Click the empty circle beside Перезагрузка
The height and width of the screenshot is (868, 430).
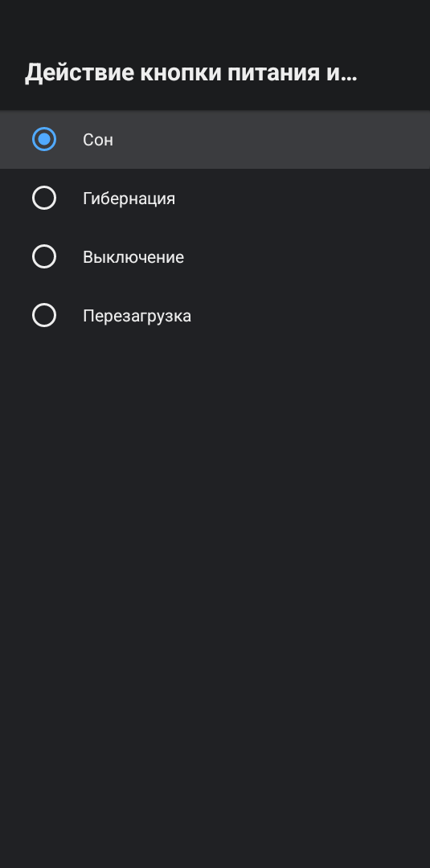pos(44,315)
